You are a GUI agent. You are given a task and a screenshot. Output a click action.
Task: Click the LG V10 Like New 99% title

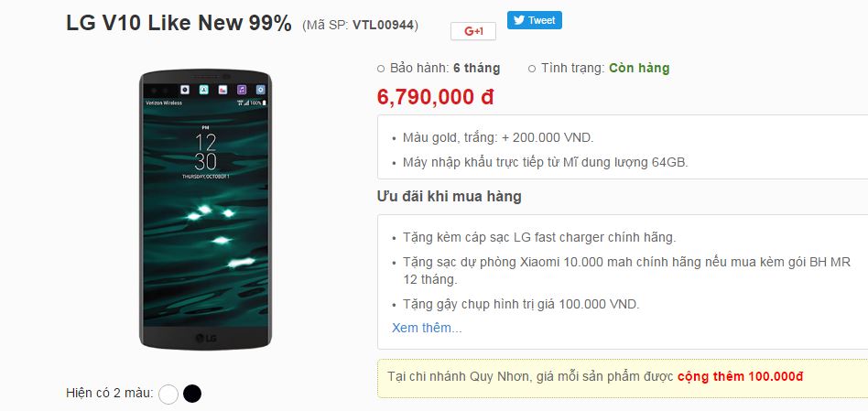(179, 23)
